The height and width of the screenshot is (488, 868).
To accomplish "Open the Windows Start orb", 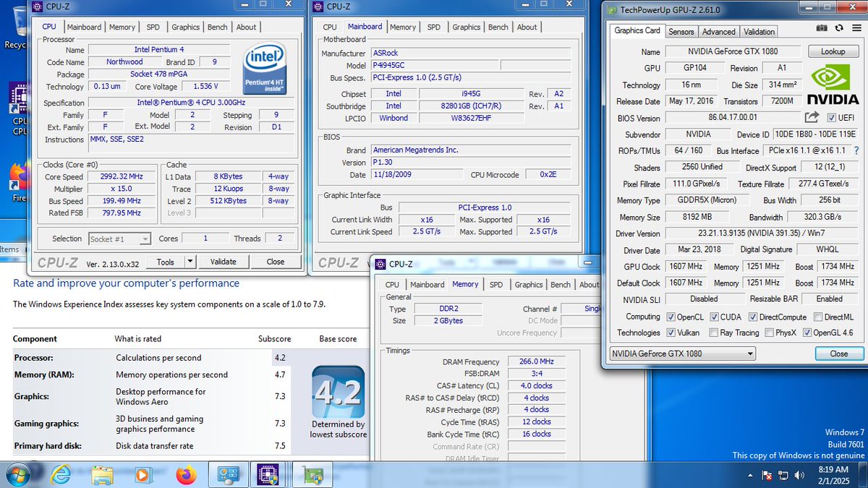I will [17, 475].
